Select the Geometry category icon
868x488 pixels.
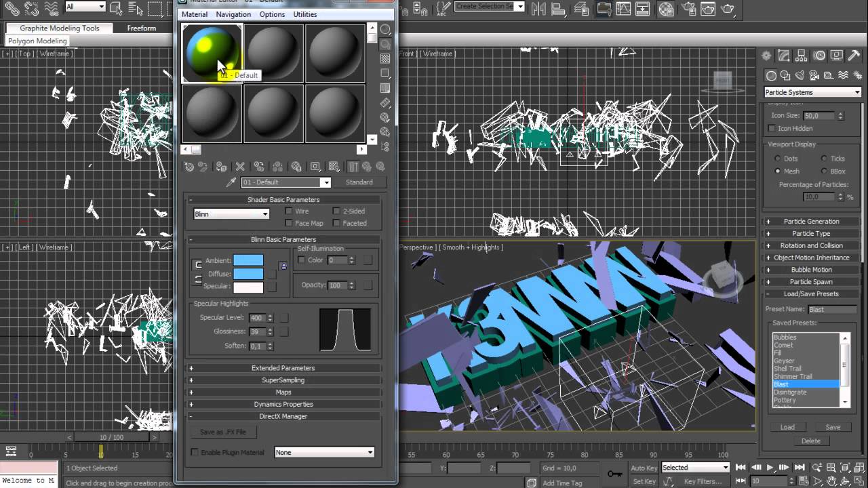(x=771, y=75)
